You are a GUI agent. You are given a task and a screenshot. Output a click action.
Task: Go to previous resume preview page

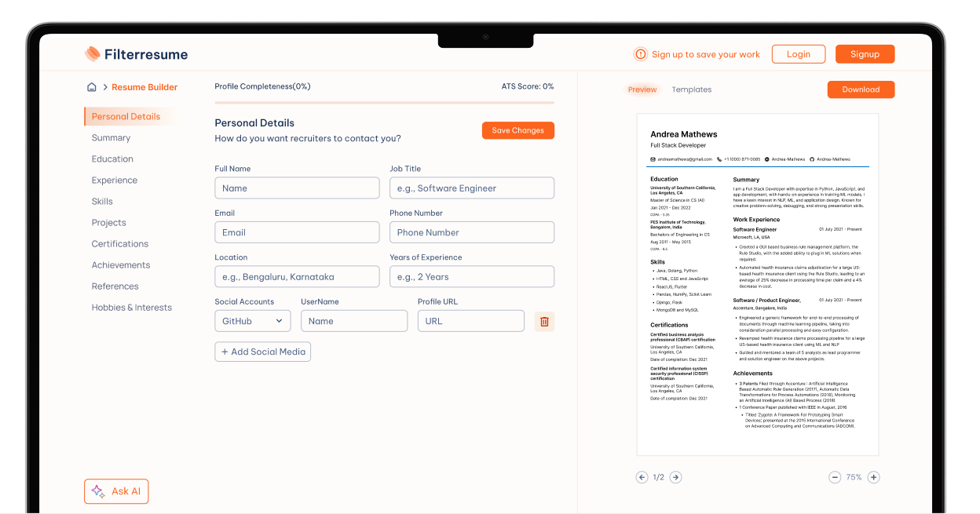tap(642, 477)
